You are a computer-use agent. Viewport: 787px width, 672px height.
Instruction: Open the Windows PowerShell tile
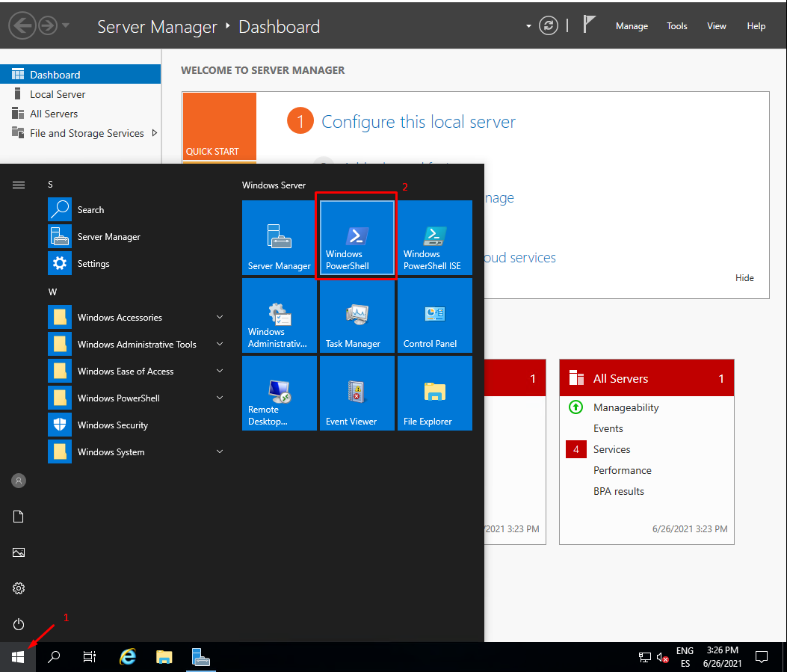tap(357, 238)
